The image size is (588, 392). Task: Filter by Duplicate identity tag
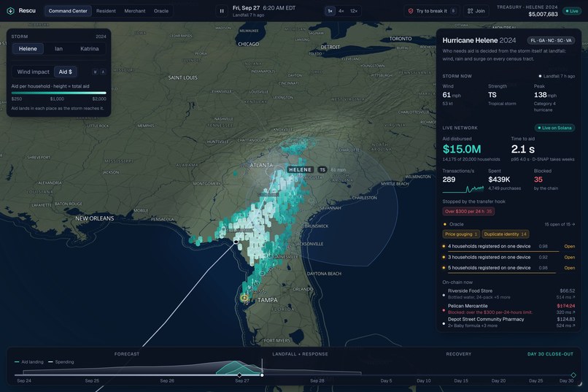[505, 234]
